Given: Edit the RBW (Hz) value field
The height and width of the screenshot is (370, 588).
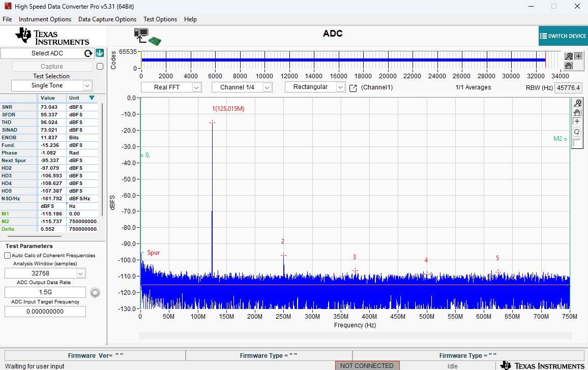Looking at the screenshot, I should 568,87.
